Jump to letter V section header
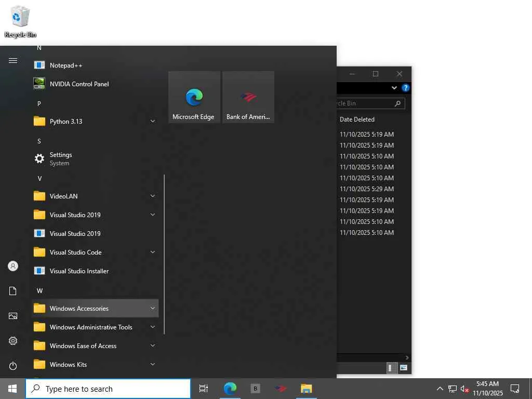 click(39, 179)
